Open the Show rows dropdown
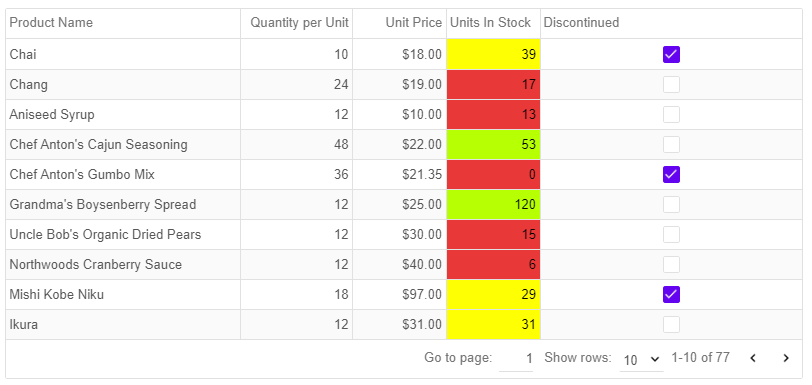Image resolution: width=812 pixels, height=385 pixels. 641,359
